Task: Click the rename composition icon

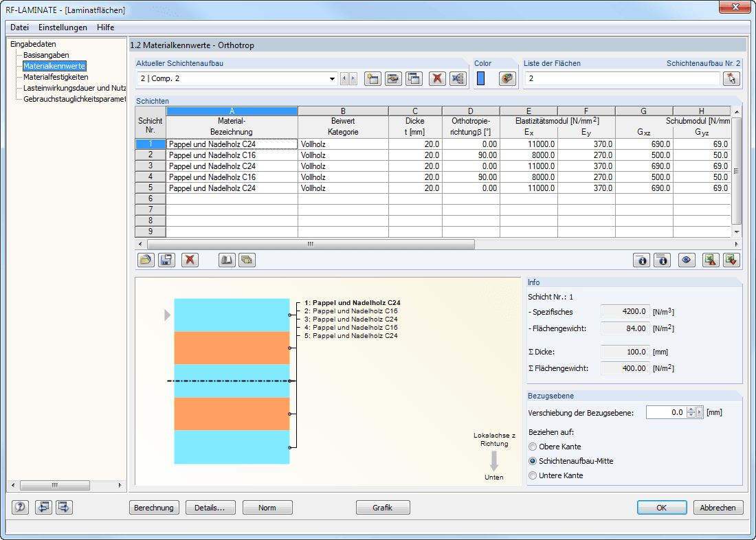Action: click(x=393, y=78)
